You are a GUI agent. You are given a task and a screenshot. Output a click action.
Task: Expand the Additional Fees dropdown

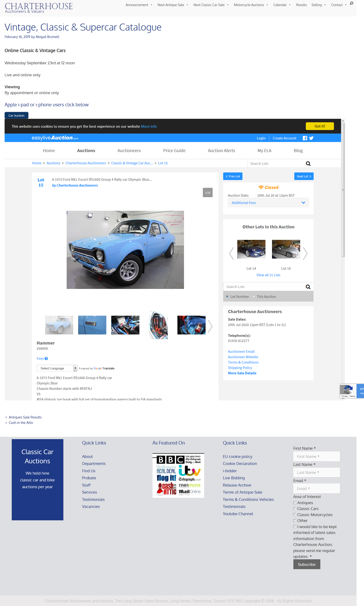(x=268, y=203)
